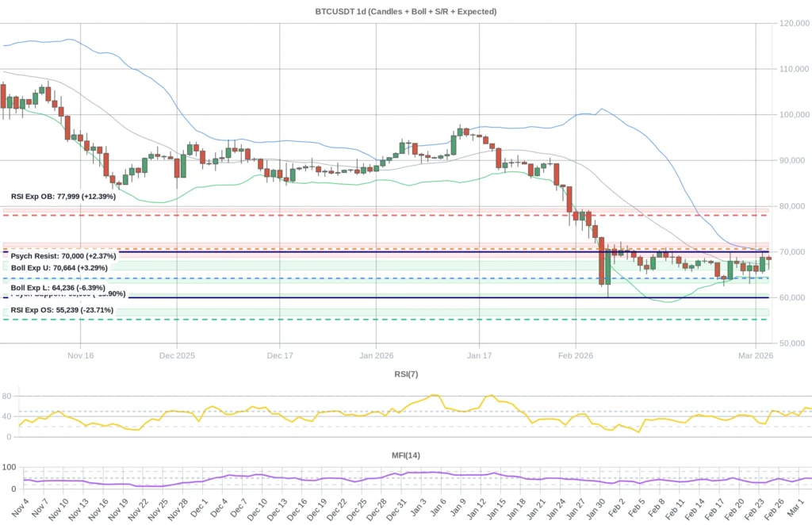Click the MFI(14) subplot title

tap(406, 454)
